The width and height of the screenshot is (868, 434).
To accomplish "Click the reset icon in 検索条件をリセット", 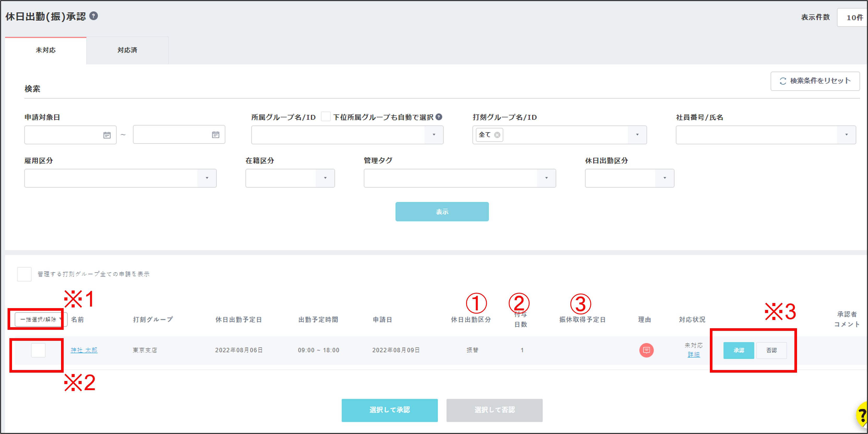I will coord(783,81).
